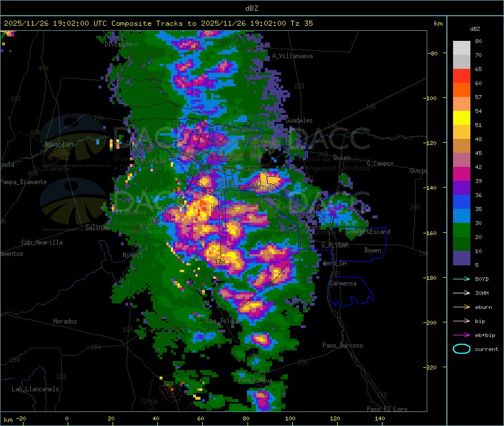Image resolution: width=504 pixels, height=426 pixels.
Task: Click the km unit label top right
Action: coord(438,24)
